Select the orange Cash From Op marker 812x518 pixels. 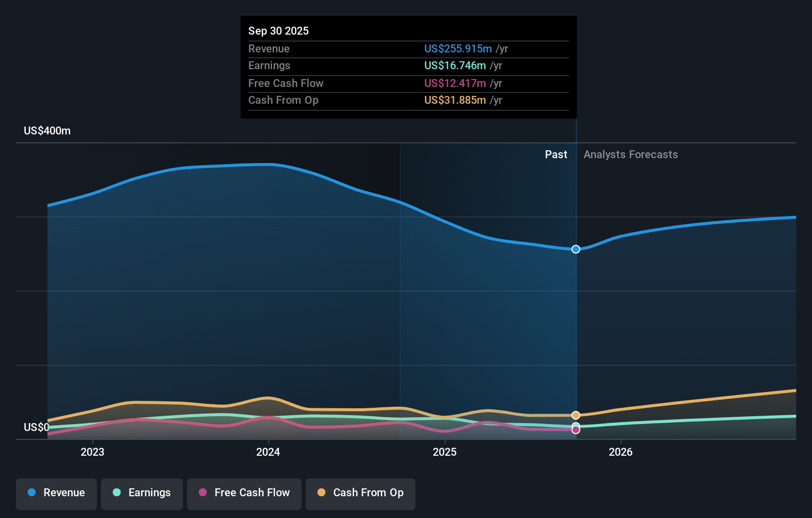tap(575, 415)
